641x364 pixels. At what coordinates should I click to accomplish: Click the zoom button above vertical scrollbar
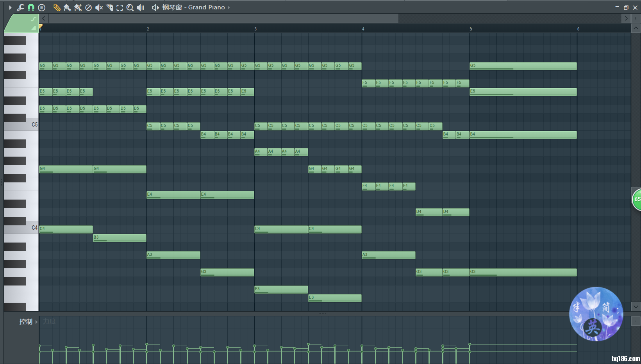[x=636, y=18]
